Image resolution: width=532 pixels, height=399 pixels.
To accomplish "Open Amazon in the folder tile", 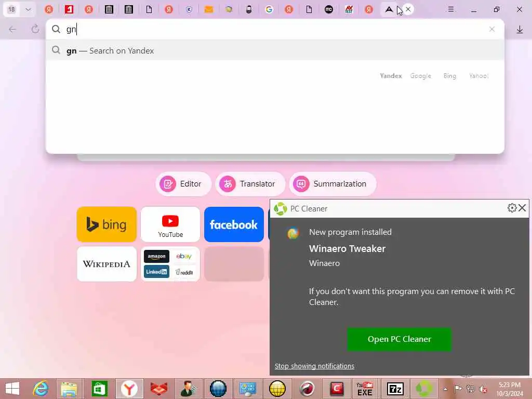I will coord(156,256).
